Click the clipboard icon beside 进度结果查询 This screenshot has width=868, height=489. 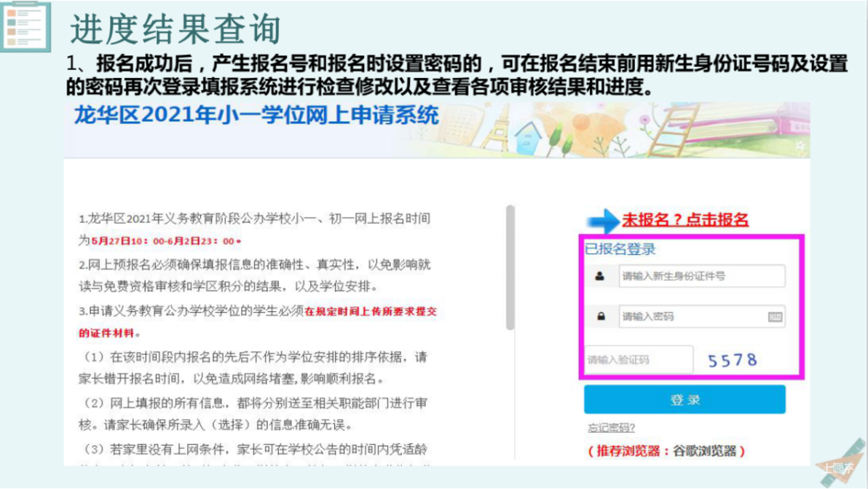[25, 26]
